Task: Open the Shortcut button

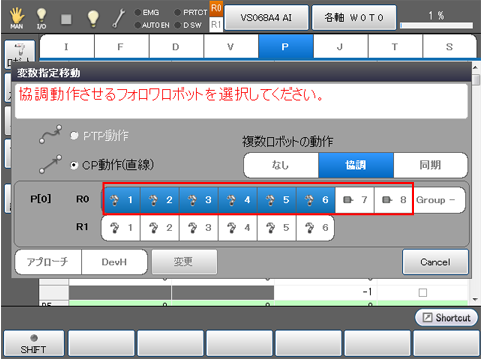Action: tap(446, 318)
